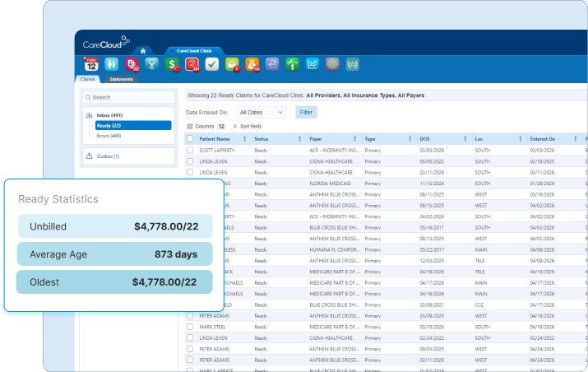The height and width of the screenshot is (372, 588).
Task: Open the teal laurel badge icon
Action: pyautogui.click(x=353, y=64)
